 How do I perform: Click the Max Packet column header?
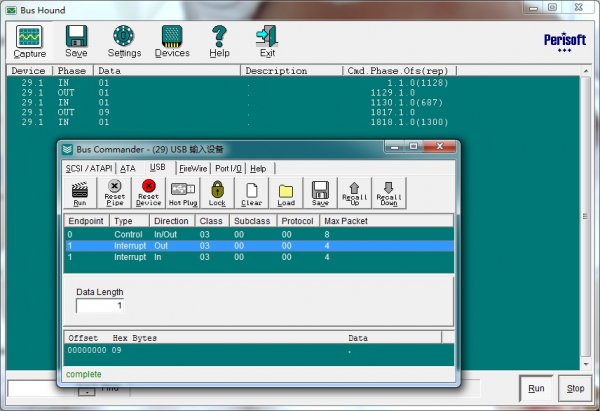coord(386,221)
